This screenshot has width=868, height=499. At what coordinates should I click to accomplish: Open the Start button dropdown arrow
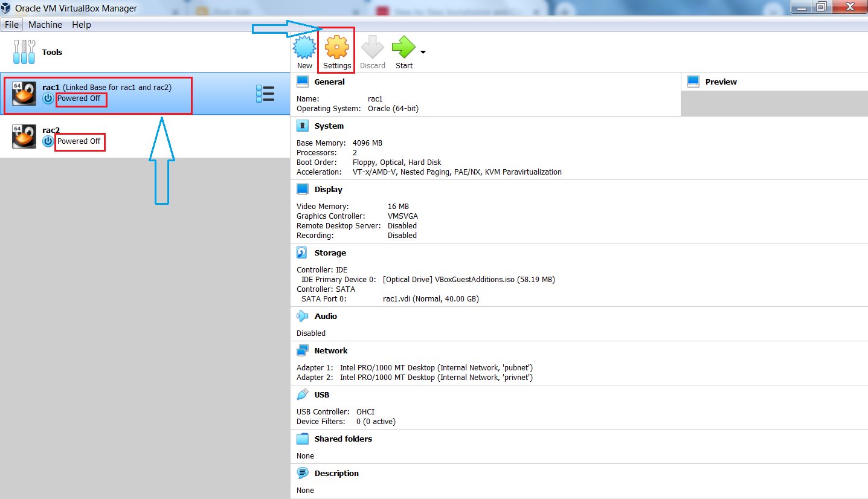click(x=423, y=52)
